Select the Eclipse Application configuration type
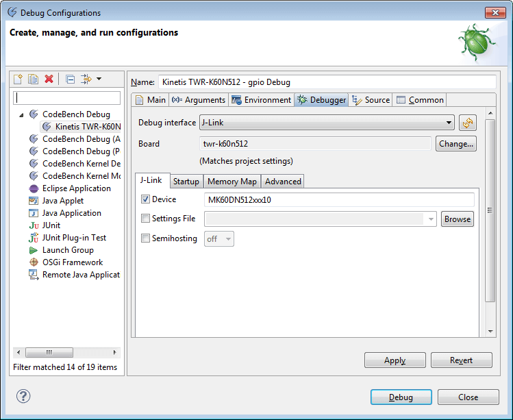Screen dimensions: 513x420 point(76,188)
